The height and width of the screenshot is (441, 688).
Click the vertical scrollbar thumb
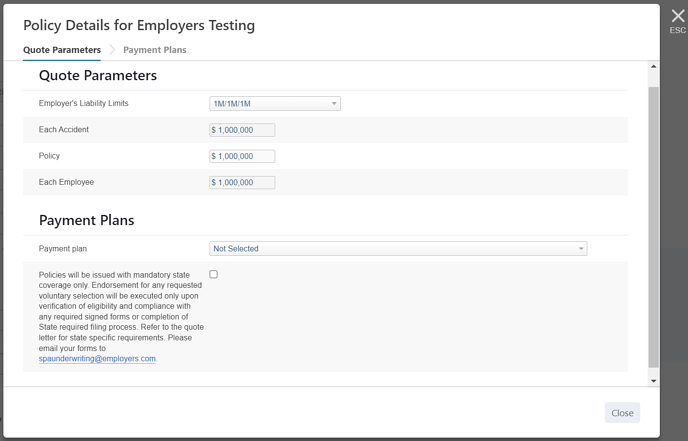click(653, 227)
